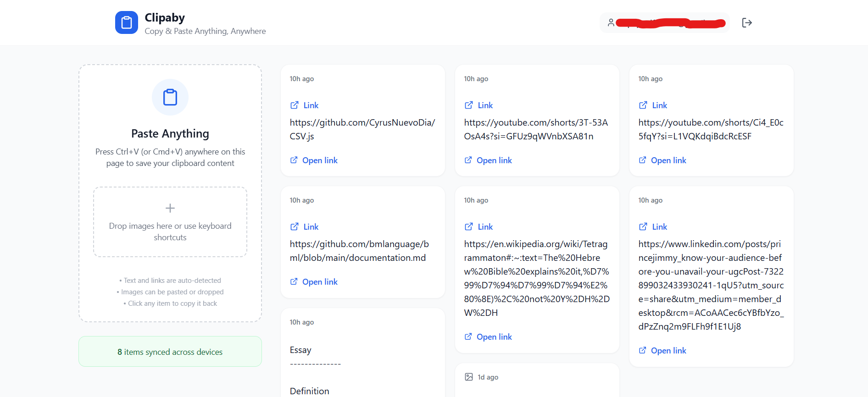The height and width of the screenshot is (397, 868).
Task: Click the Essay text card heading
Action: point(300,350)
